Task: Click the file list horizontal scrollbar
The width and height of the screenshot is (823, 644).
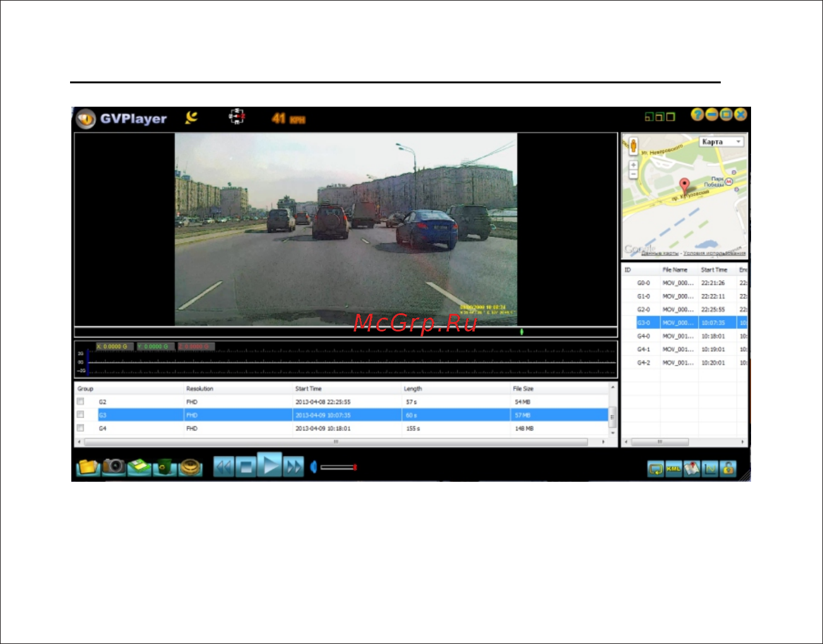Action: (660, 442)
